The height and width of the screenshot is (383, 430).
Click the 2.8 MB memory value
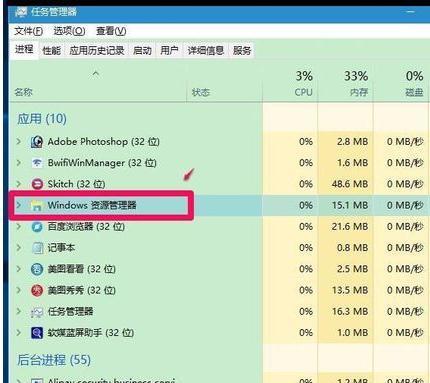pos(352,142)
